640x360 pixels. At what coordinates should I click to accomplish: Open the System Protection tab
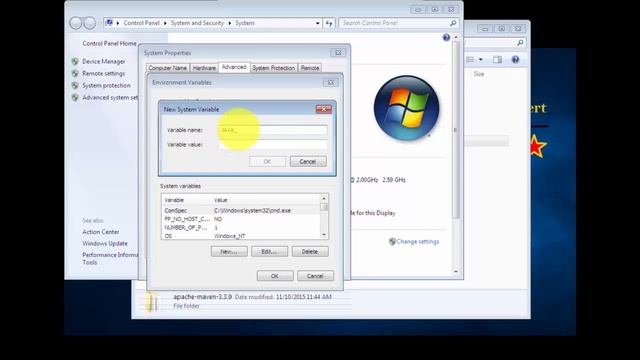[x=273, y=68]
